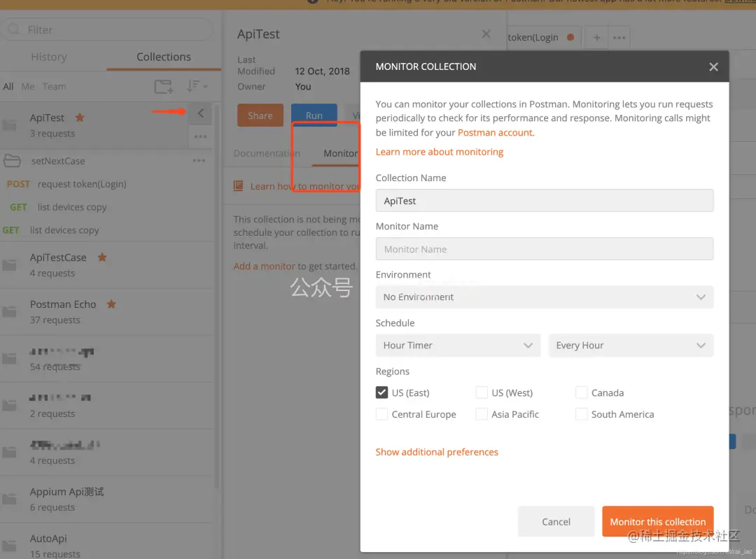Click the star next to ApiTestCase
This screenshot has width=756, height=559.
[101, 257]
